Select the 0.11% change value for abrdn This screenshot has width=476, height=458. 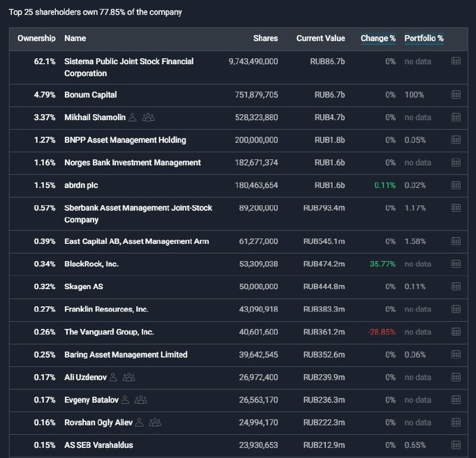(385, 185)
